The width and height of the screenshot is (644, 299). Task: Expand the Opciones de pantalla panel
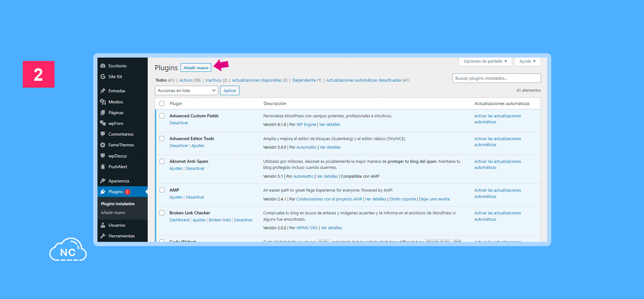tap(485, 61)
